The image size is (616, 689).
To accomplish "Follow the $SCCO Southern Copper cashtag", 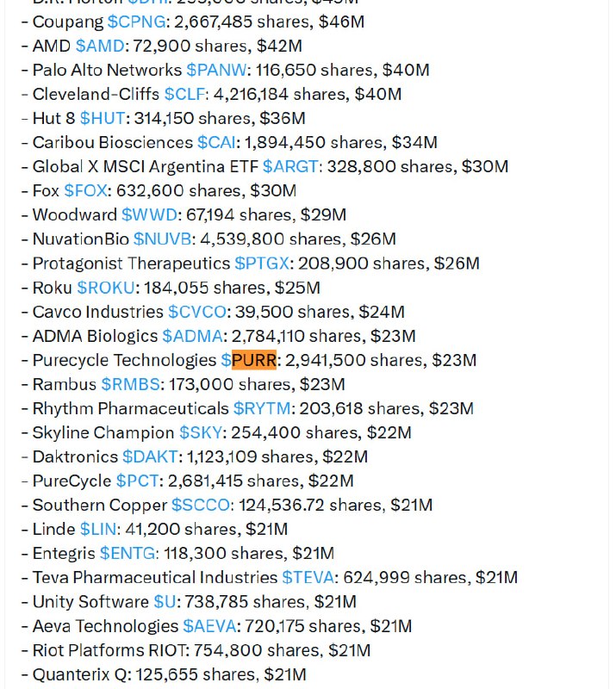I will click(201, 506).
